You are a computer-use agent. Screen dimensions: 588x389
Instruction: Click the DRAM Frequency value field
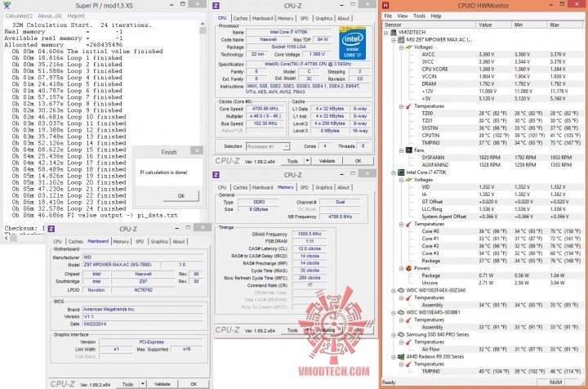[309, 234]
